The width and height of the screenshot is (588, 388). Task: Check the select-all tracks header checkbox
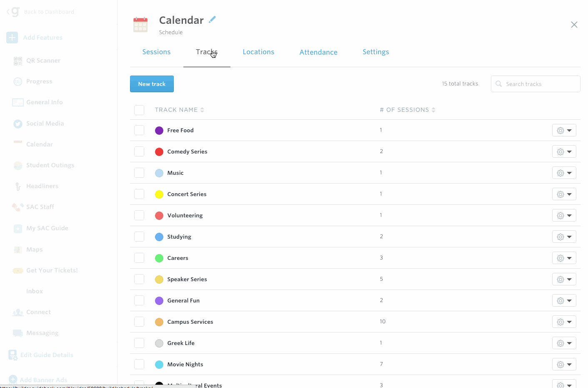[139, 110]
